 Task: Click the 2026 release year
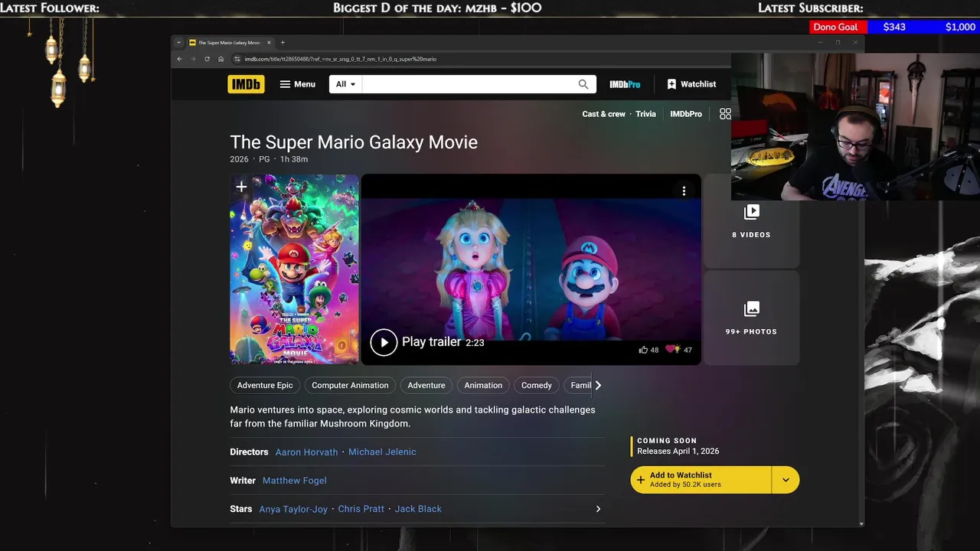coord(239,159)
